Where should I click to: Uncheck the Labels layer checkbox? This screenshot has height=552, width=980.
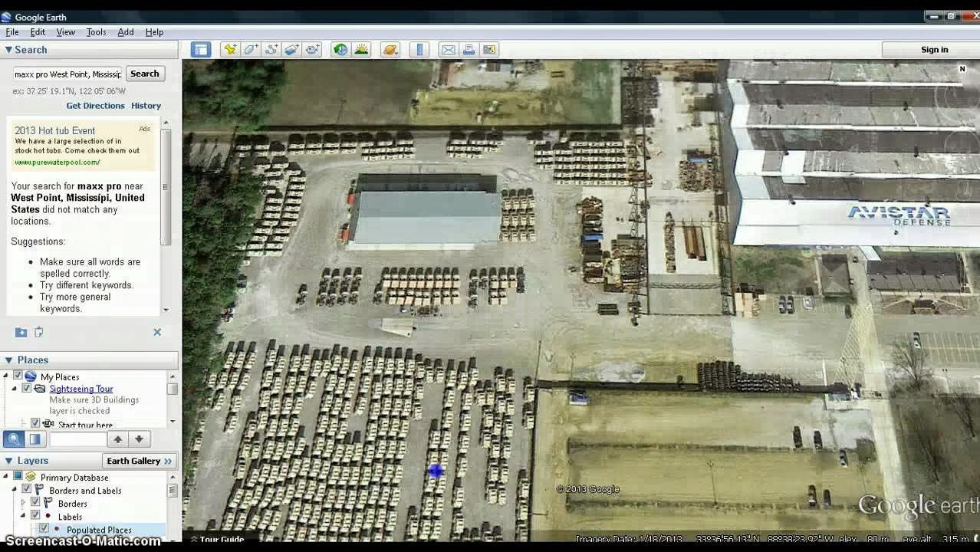click(x=35, y=516)
